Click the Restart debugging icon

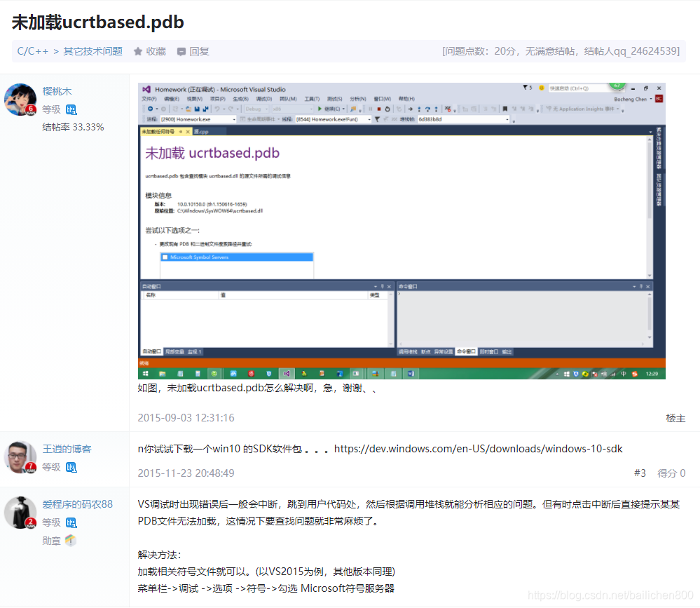point(387,109)
